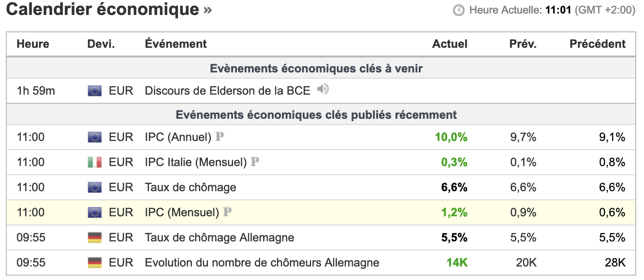Click the P icon beside IPC (Mensuel)

coord(227,212)
